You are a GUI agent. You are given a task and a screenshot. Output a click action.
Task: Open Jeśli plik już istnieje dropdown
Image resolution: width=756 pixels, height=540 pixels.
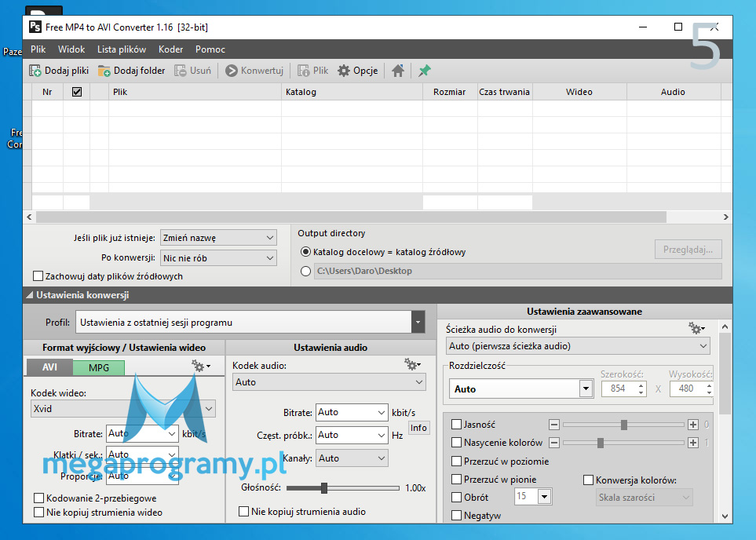(218, 238)
